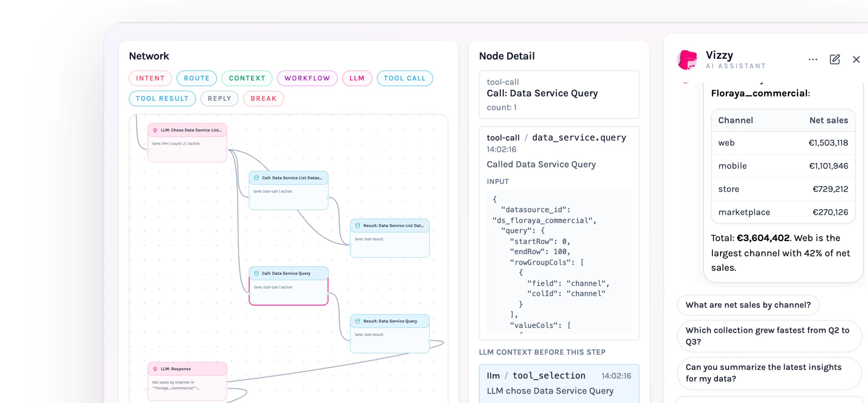
Task: Click database icon on Call: Data Service Query node
Action: pos(256,273)
